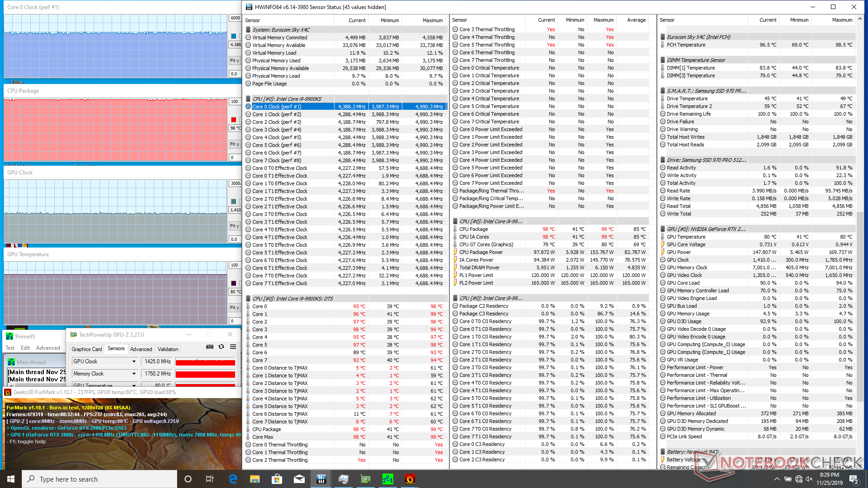Select the Sensors tab in GPU-Z

[116, 349]
